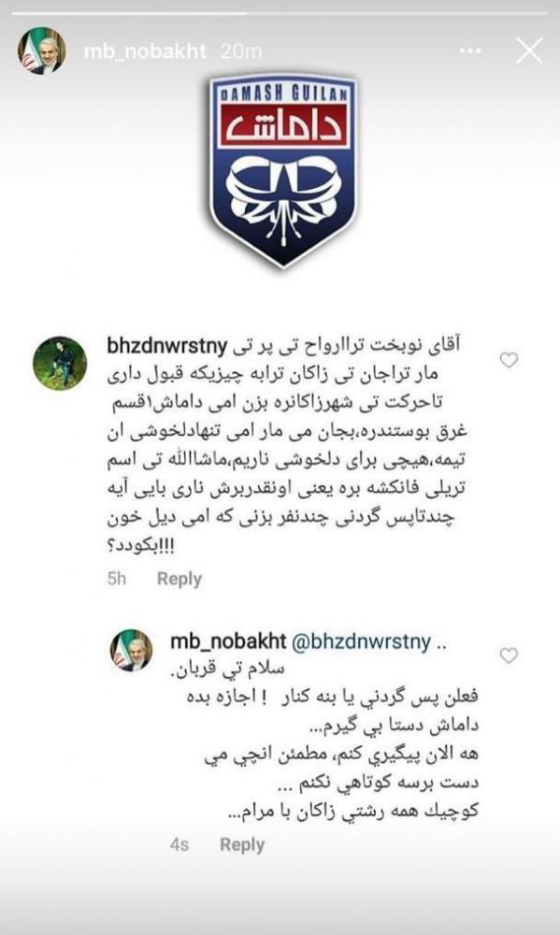This screenshot has height=935, width=560.
Task: Open bhzdnwrstny's round avatar
Action: (x=60, y=363)
